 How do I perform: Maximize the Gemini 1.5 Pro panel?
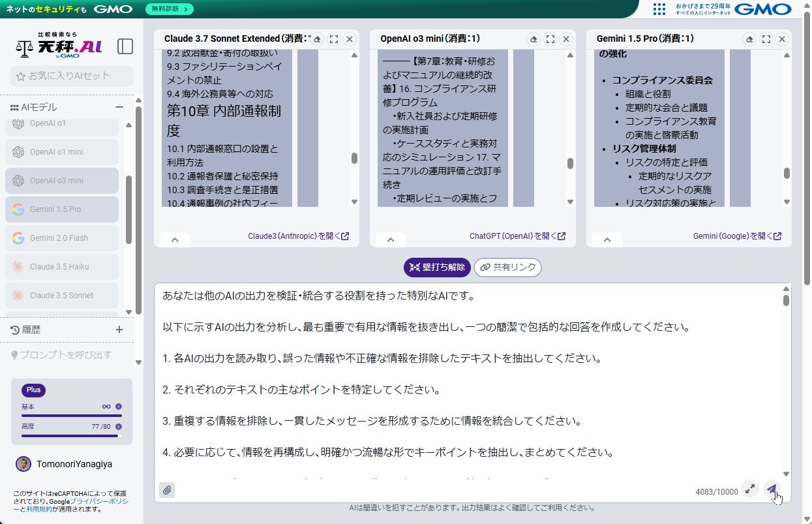click(x=766, y=39)
